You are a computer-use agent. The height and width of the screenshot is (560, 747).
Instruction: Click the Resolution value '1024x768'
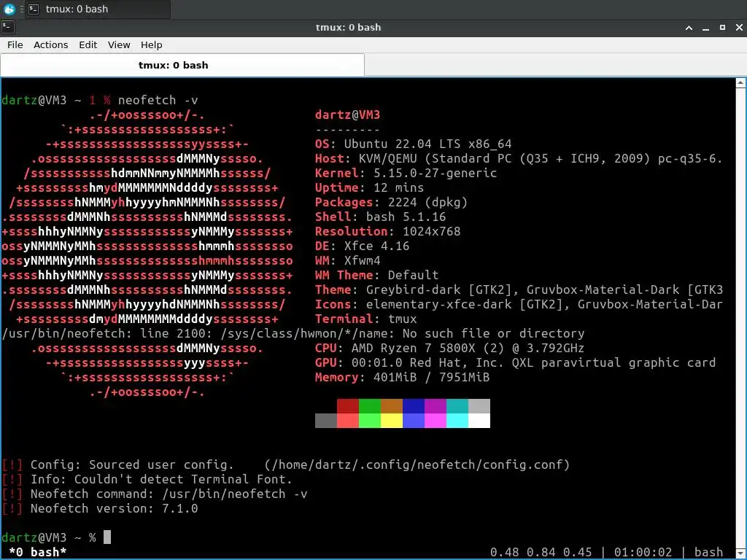[x=432, y=231]
